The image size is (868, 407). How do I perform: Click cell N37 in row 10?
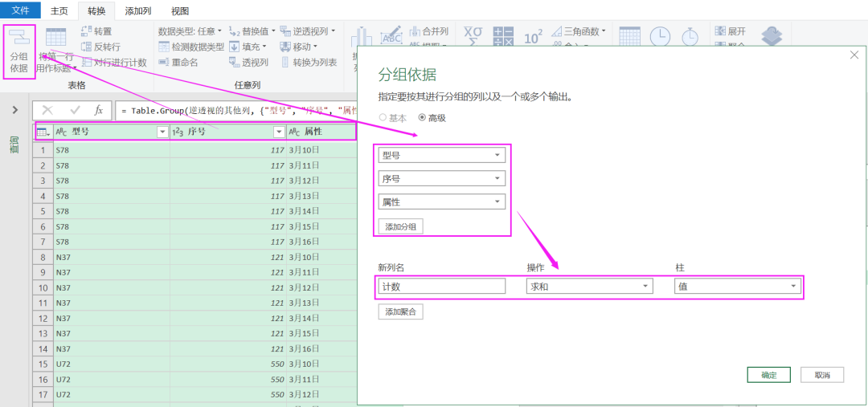point(111,289)
